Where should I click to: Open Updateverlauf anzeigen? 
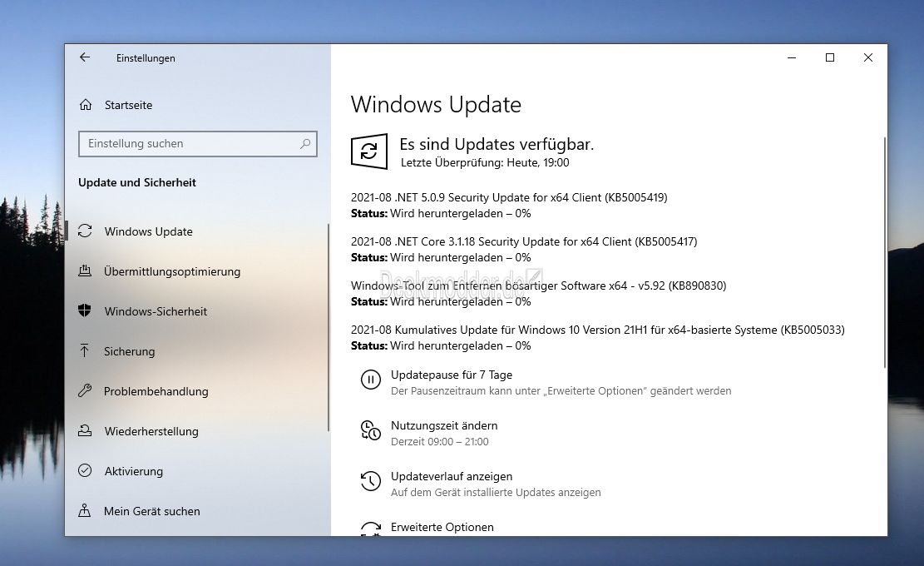click(x=452, y=476)
